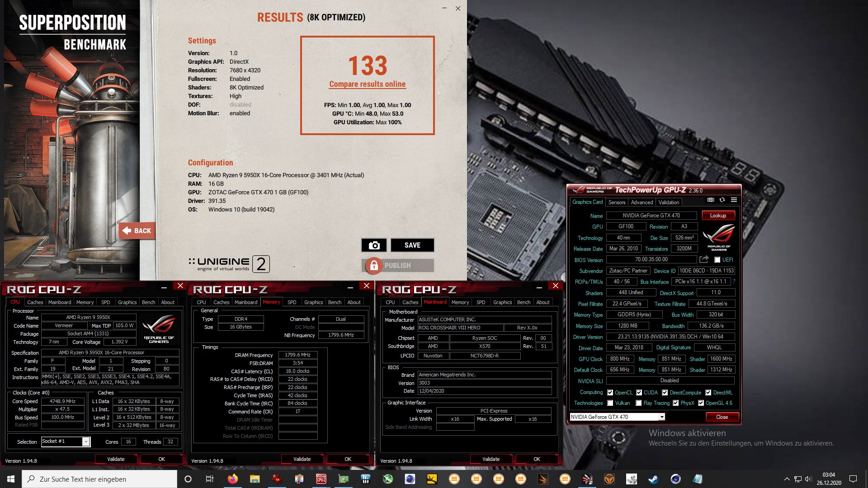Open Task View on taskbar
Image resolution: width=868 pixels, height=488 pixels.
click(x=209, y=479)
